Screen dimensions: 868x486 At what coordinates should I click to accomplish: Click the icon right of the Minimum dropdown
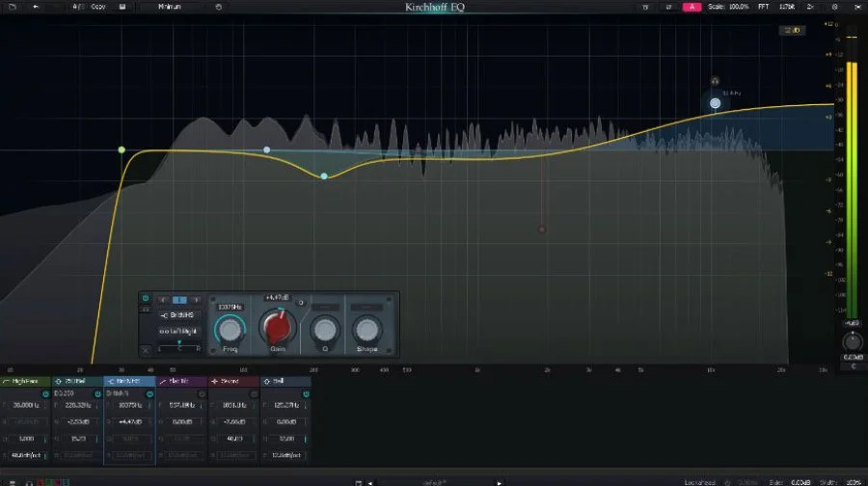click(x=219, y=7)
